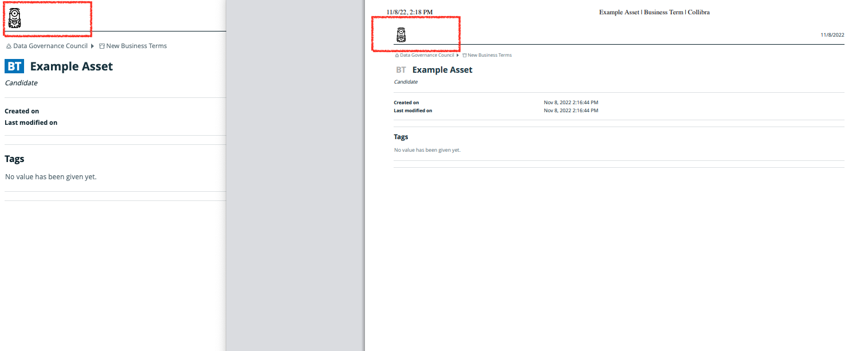The width and height of the screenshot is (868, 351).
Task: Click the Example Asset title beside blue badge
Action: [72, 66]
